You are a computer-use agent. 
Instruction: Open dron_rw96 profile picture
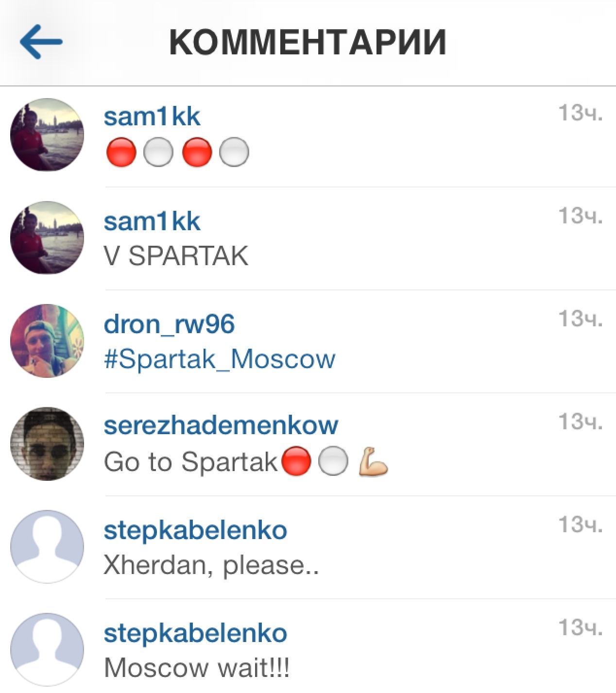47,340
